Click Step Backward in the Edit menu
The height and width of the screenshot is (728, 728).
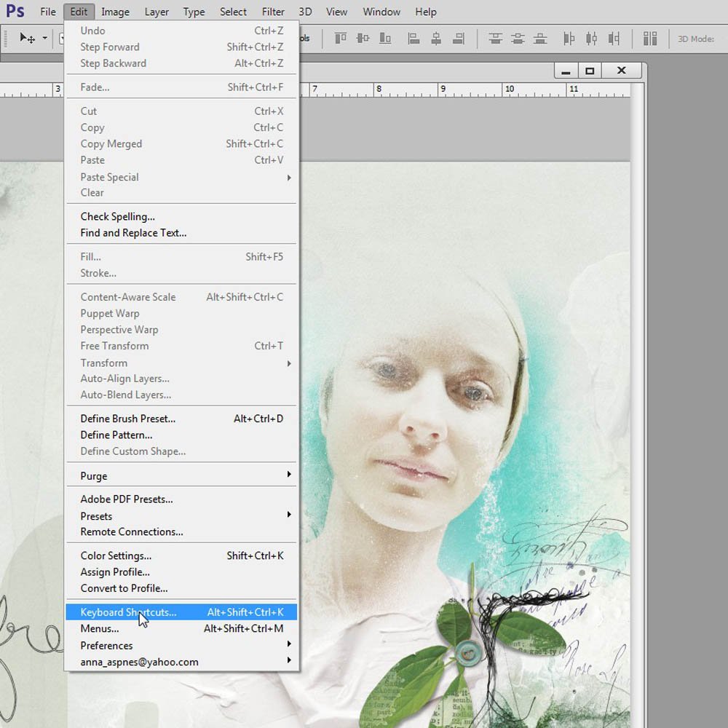click(x=181, y=63)
